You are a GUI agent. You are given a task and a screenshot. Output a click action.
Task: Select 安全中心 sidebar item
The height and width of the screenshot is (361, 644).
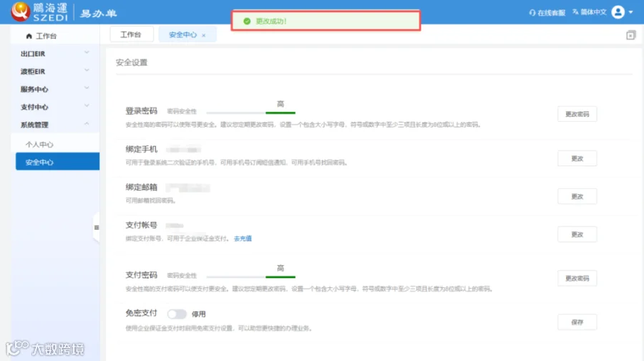(x=57, y=161)
